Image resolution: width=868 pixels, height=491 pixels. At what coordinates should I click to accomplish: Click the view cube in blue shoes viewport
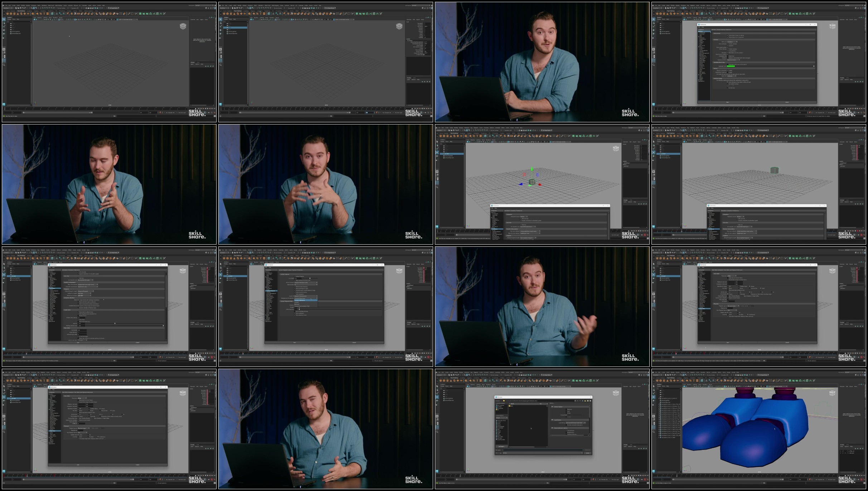pos(833,393)
